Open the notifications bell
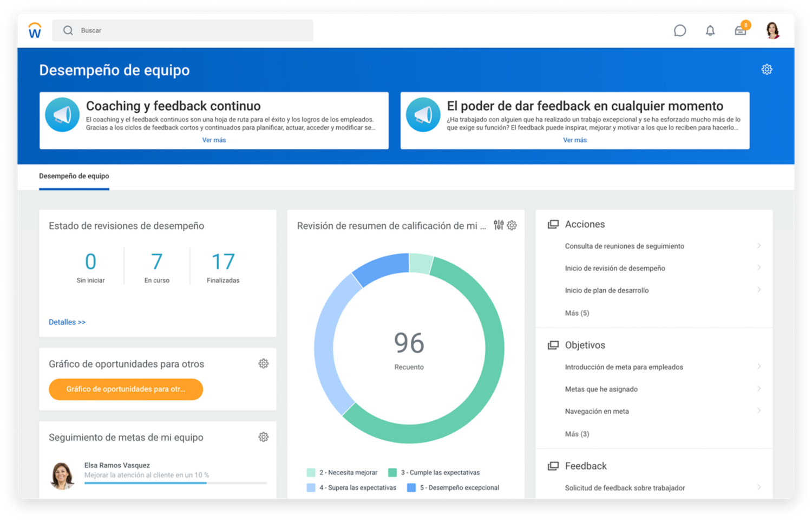This screenshot has width=812, height=521. click(710, 30)
